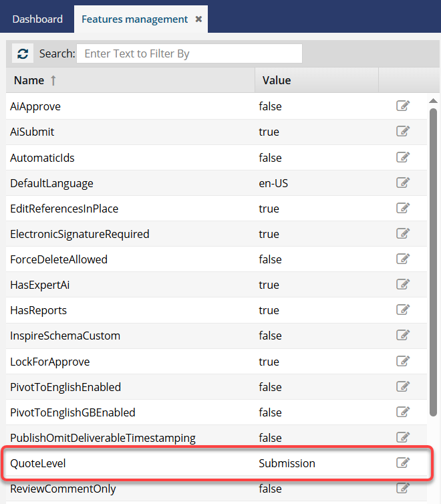Edit the DefaultLanguage setting
Image resolution: width=441 pixels, height=504 pixels.
pyautogui.click(x=403, y=182)
